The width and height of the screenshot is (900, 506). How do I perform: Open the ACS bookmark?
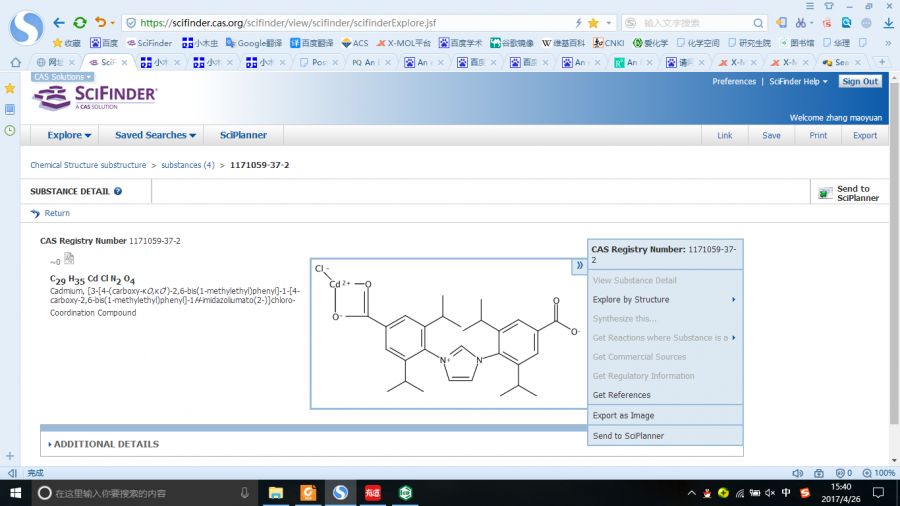click(x=355, y=43)
